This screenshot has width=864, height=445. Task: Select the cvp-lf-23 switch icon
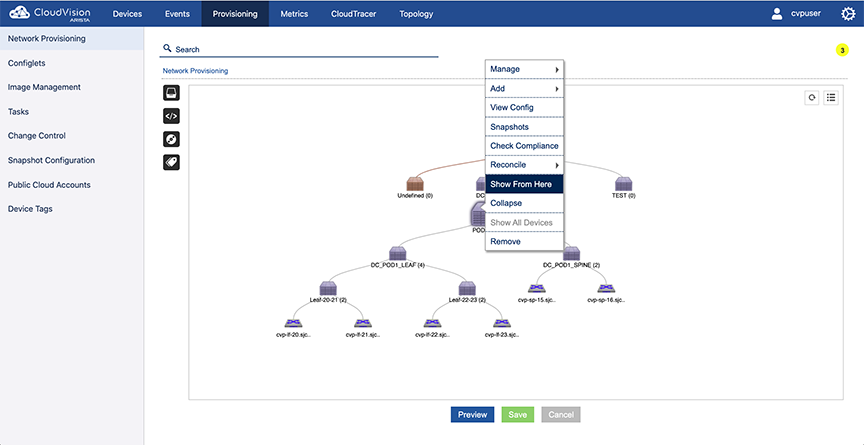pos(501,323)
